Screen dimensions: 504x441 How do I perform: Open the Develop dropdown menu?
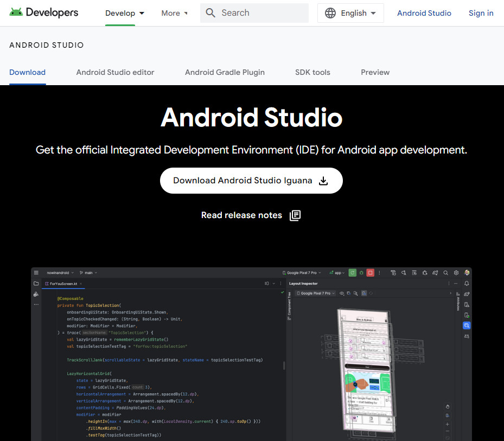click(125, 13)
